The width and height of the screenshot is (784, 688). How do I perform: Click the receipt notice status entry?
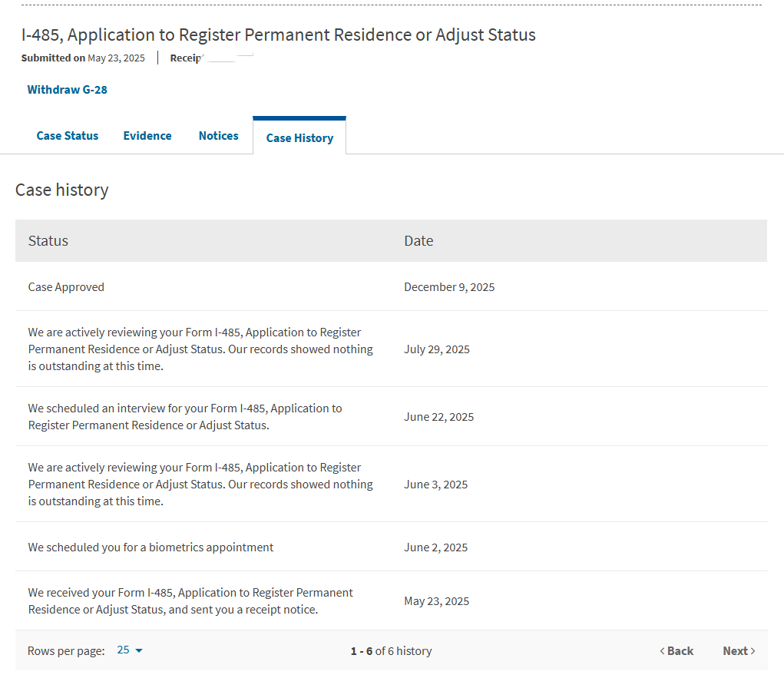(190, 601)
